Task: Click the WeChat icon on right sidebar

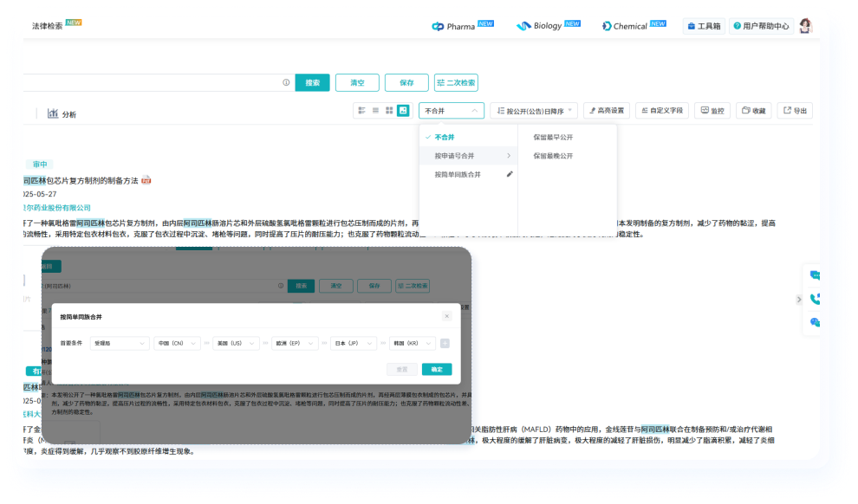Action: (815, 322)
